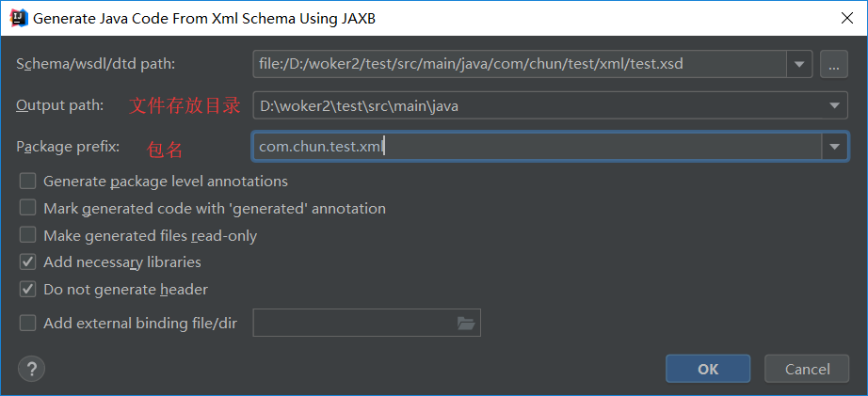Focus the Output path text field
This screenshot has height=396, width=868.
pos(537,106)
